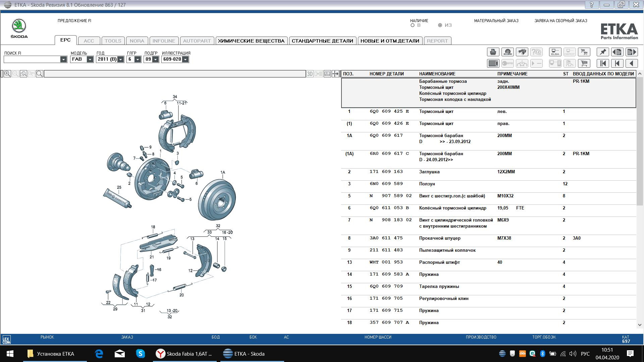Open the shopping cart order icon
Screen dimensions: 644x362
584,63
